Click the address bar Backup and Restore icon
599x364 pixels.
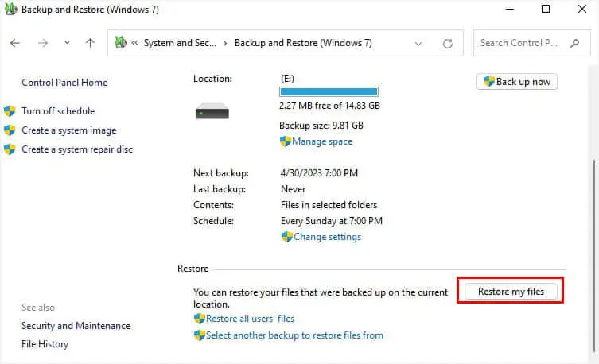121,42
